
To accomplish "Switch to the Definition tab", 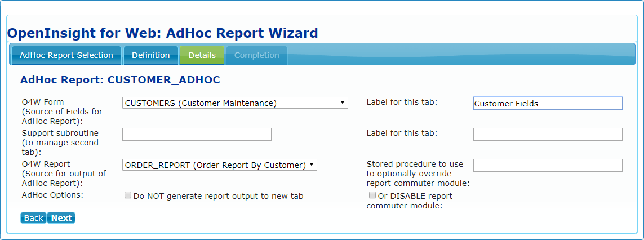I will tap(151, 55).
